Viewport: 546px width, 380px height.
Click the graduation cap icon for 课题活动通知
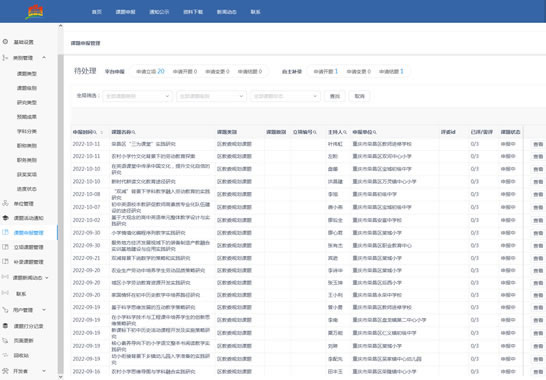click(x=5, y=218)
